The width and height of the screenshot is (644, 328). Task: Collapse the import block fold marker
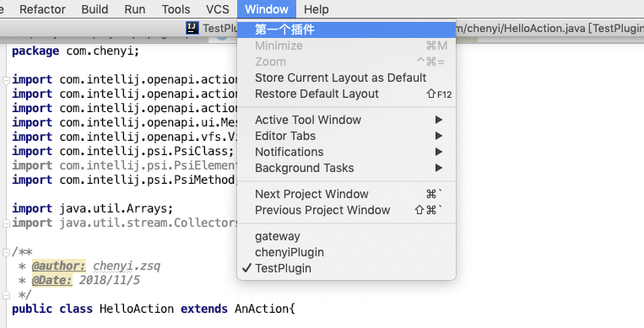pos(6,80)
